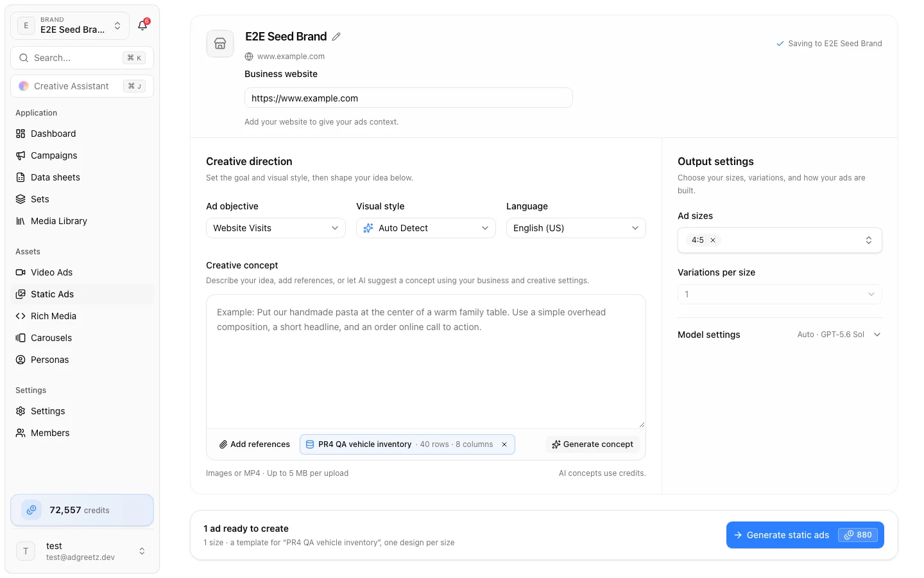Select Static Ads in sidebar
The width and height of the screenshot is (924, 578).
click(x=82, y=294)
